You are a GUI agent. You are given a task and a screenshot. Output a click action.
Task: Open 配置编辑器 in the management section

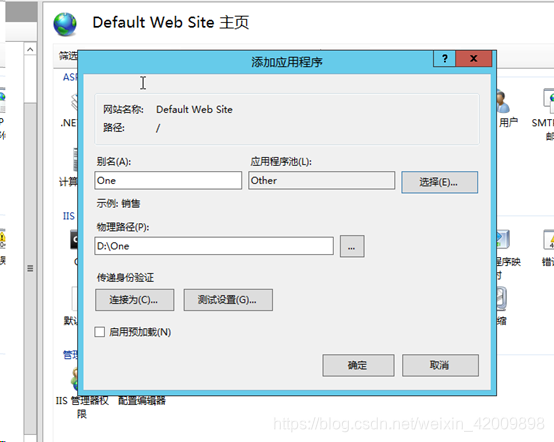142,401
